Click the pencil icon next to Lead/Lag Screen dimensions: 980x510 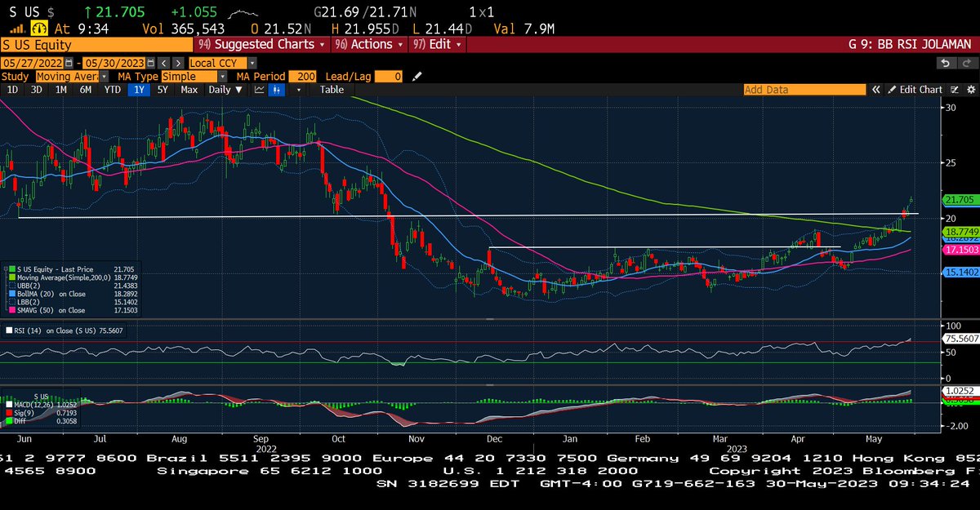(417, 76)
